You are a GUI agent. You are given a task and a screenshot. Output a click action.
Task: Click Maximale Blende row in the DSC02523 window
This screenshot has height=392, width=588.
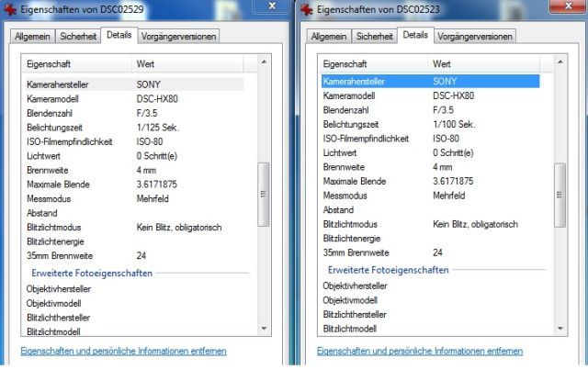[x=431, y=182]
